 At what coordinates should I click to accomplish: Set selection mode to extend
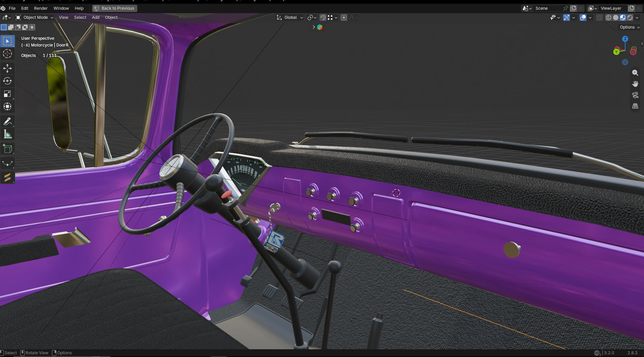(x=11, y=27)
